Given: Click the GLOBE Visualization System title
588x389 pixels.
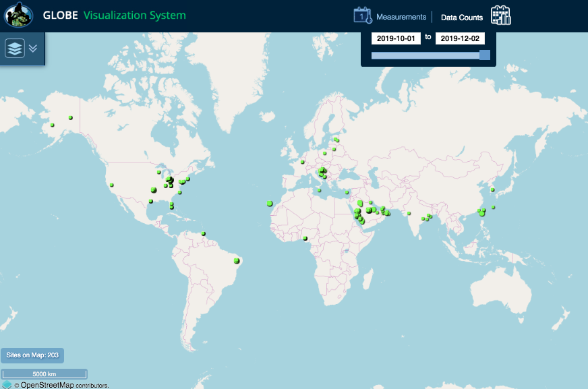Looking at the screenshot, I should point(114,16).
